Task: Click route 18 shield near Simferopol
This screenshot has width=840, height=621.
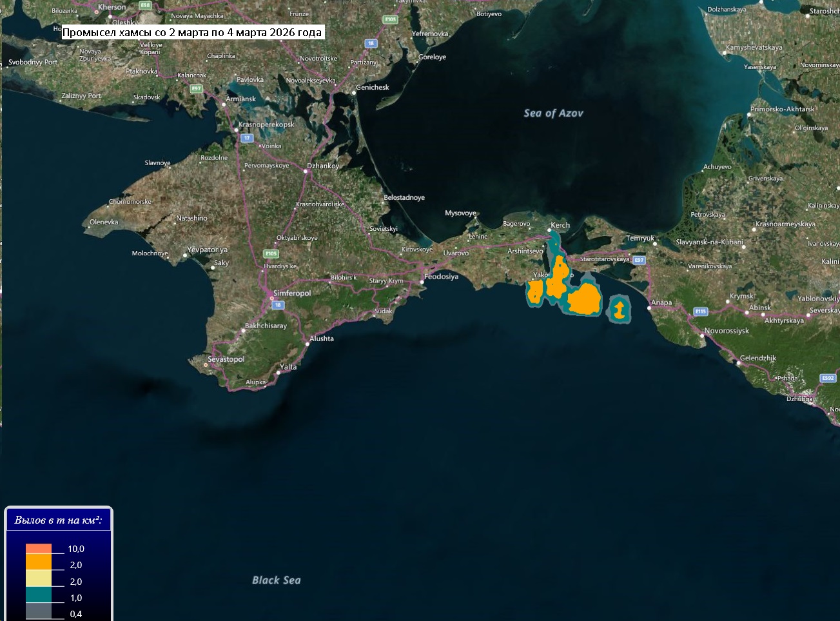Action: [x=278, y=305]
